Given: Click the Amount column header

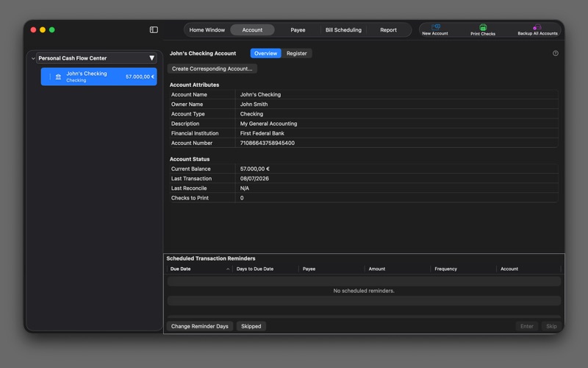Looking at the screenshot, I should tap(398, 269).
